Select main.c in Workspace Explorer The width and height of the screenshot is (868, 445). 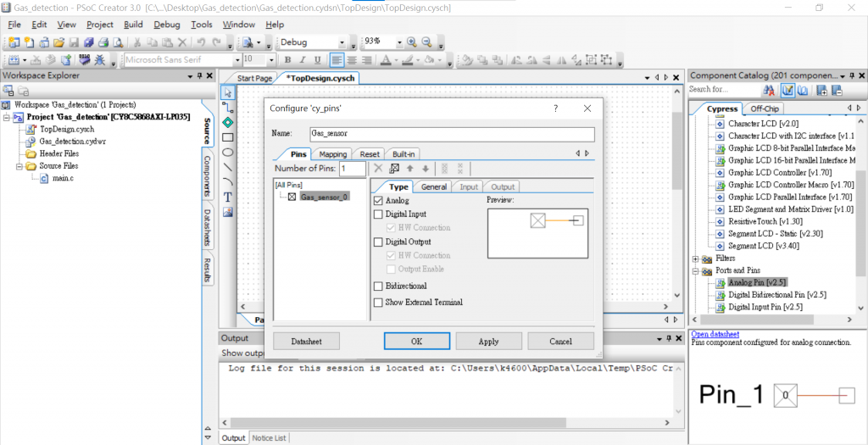click(x=63, y=178)
